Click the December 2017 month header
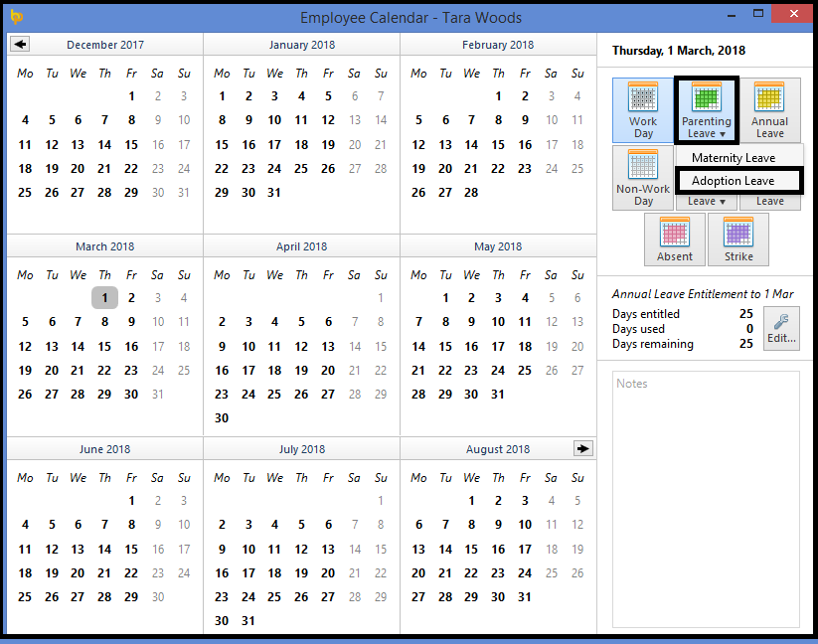 (105, 45)
